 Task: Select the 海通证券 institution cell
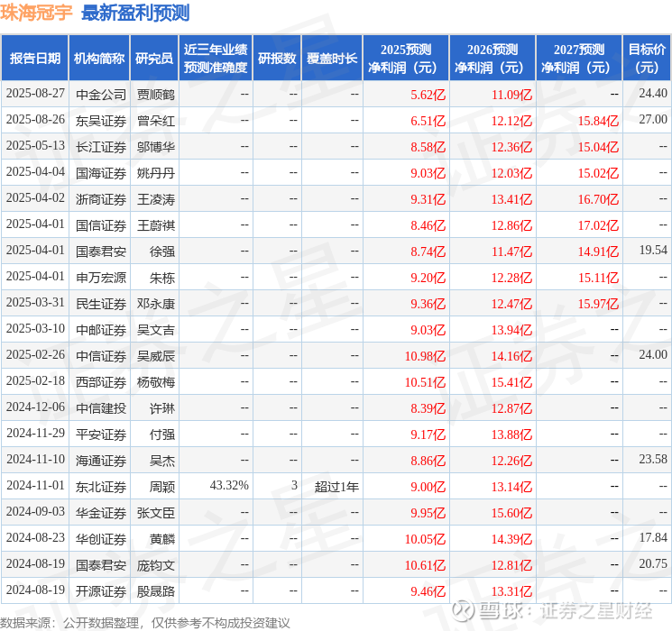pos(101,461)
